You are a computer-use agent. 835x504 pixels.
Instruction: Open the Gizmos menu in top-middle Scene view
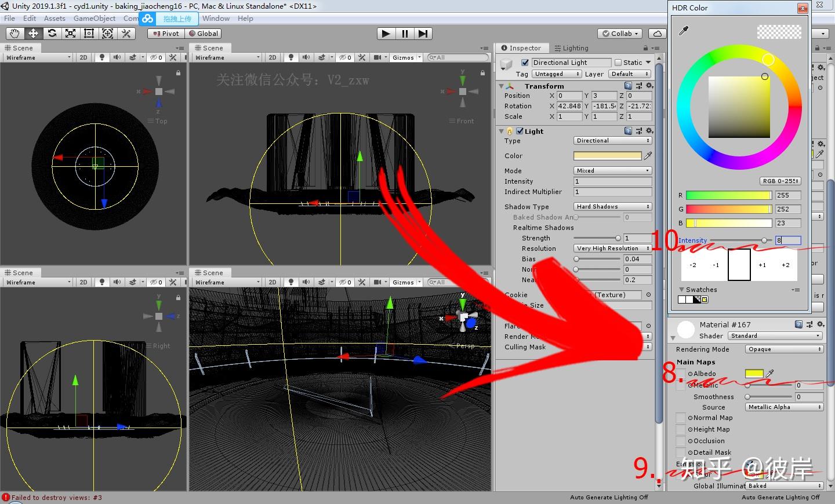[x=405, y=57]
